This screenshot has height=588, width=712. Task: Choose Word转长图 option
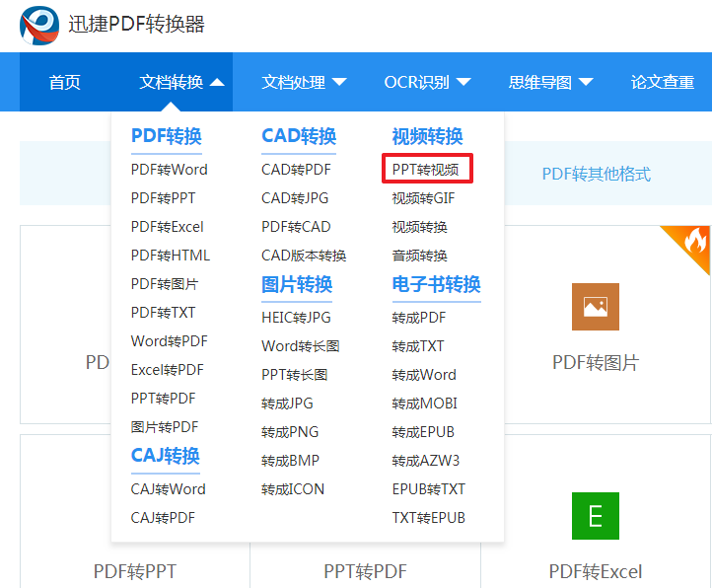tap(301, 346)
